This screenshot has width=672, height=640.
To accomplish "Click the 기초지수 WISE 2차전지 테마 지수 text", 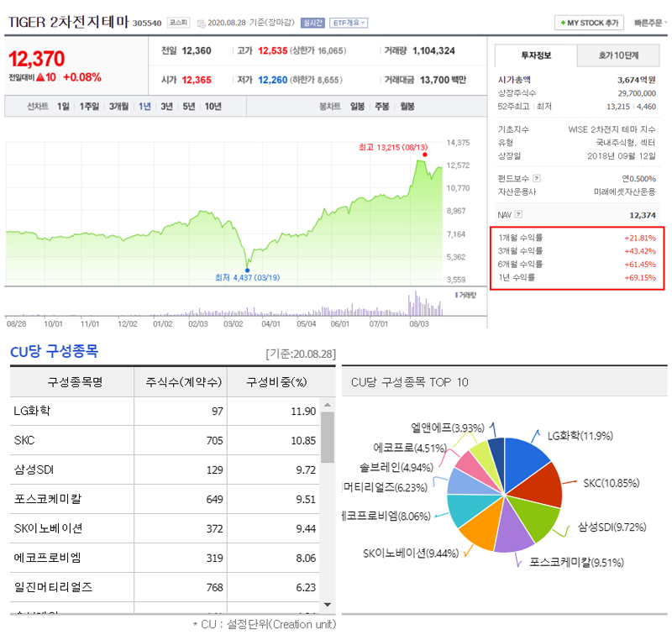I will click(612, 129).
